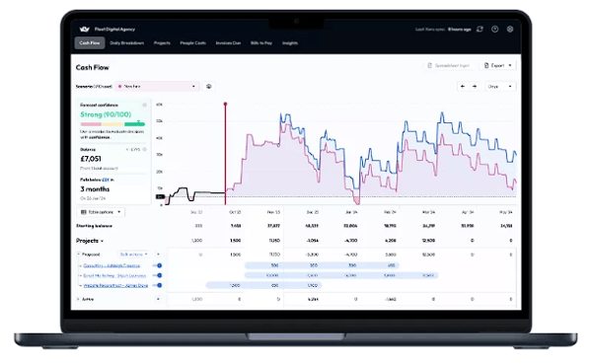
Task: Click the Strong (90/100) confidence text
Action: click(x=106, y=114)
